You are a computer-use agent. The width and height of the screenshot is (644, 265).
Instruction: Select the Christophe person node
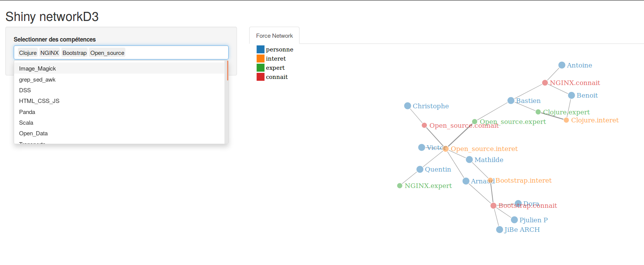point(407,106)
